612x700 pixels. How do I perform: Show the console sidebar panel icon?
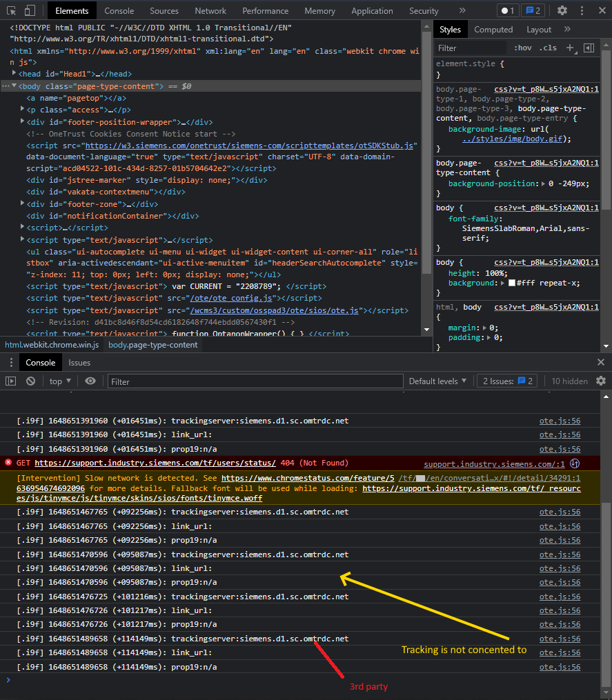click(10, 381)
